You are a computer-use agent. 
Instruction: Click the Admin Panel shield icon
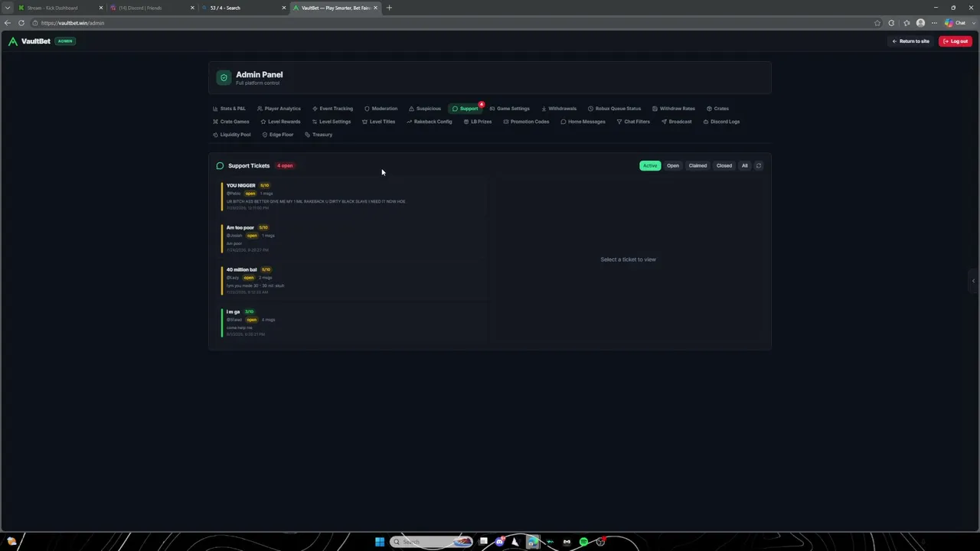pos(224,77)
